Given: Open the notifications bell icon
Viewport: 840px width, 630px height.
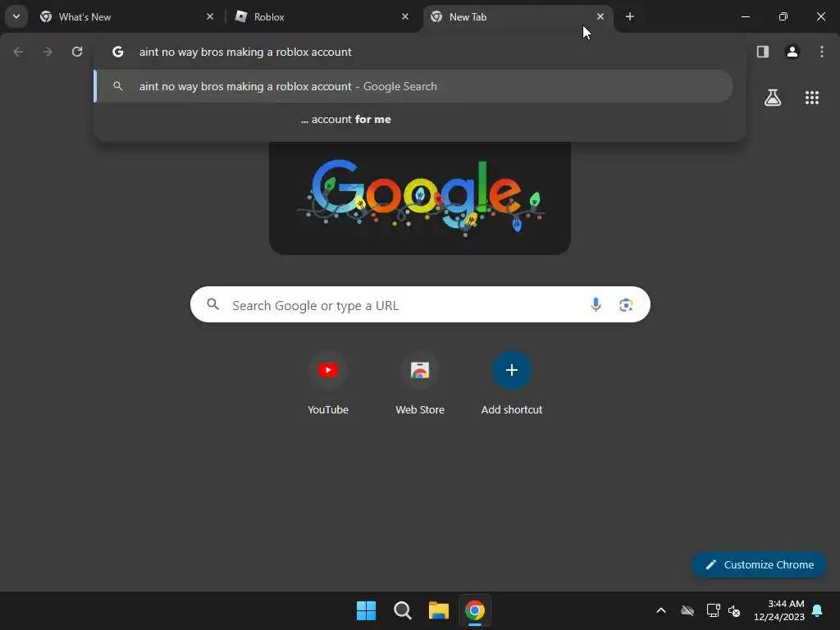Looking at the screenshot, I should [817, 610].
